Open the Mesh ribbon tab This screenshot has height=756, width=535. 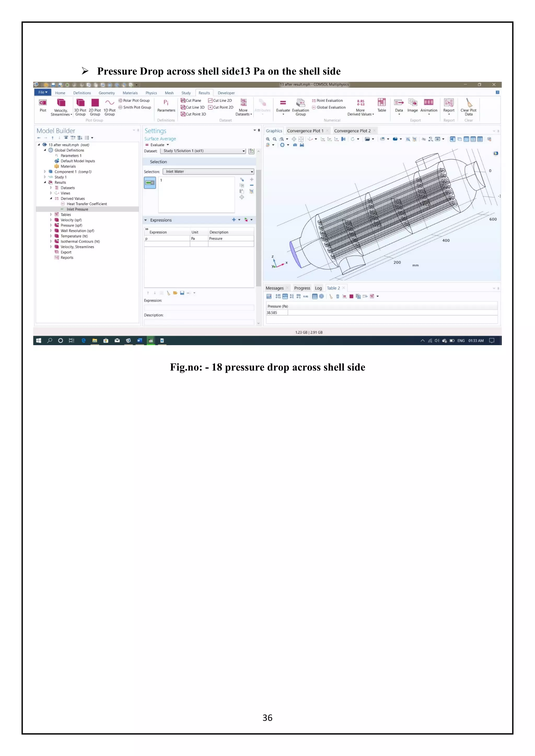(x=169, y=93)
